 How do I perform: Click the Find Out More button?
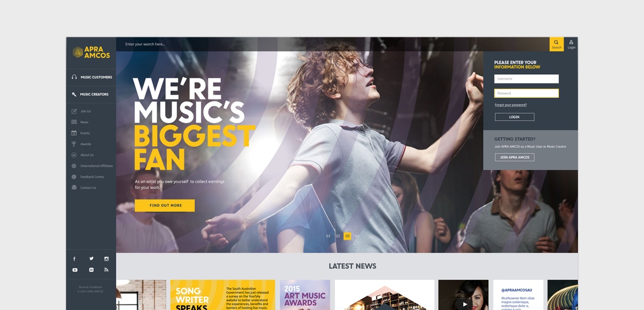(x=165, y=206)
